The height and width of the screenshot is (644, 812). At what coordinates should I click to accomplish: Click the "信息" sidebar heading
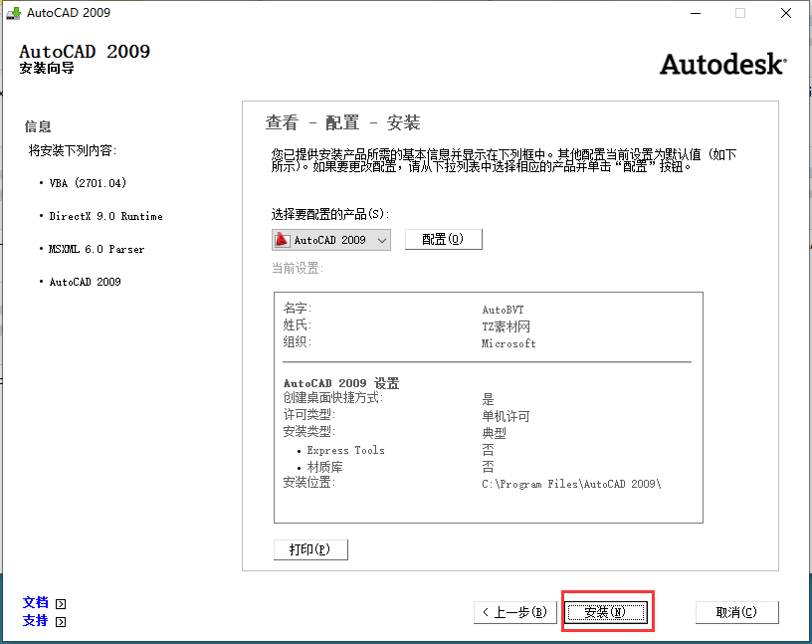click(38, 126)
